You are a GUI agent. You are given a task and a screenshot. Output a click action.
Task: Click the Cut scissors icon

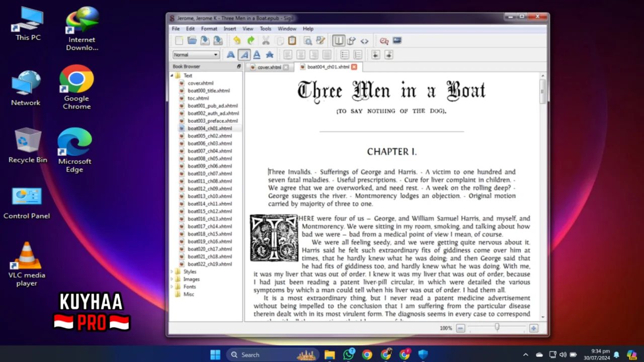pos(266,41)
